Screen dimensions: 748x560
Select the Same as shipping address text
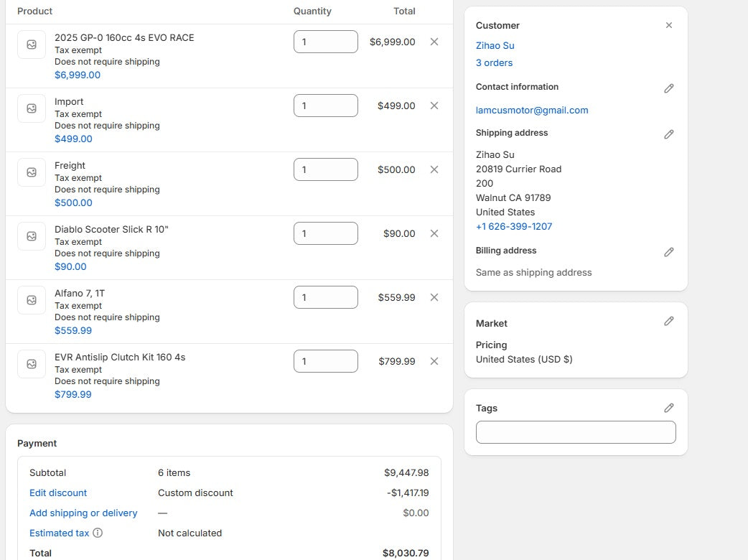pos(533,272)
